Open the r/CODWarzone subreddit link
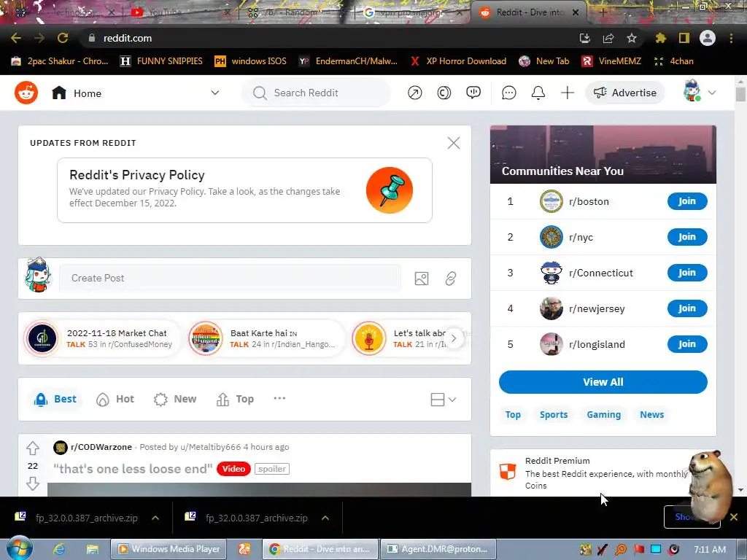Image resolution: width=747 pixels, height=560 pixels. point(101,447)
